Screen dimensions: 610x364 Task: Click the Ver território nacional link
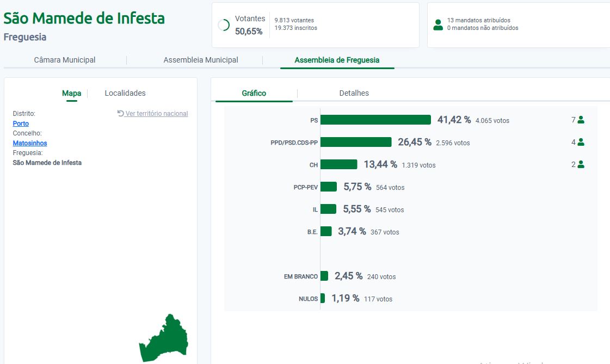pyautogui.click(x=157, y=114)
